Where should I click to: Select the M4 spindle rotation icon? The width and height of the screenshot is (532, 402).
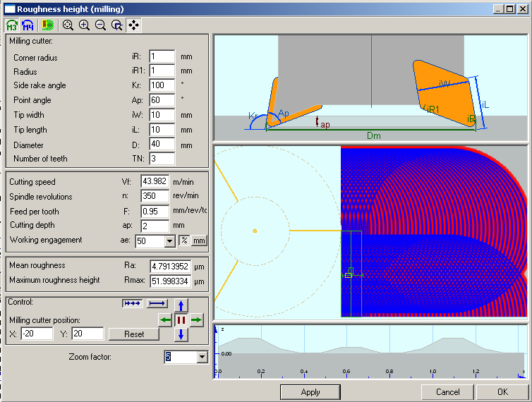[28, 25]
